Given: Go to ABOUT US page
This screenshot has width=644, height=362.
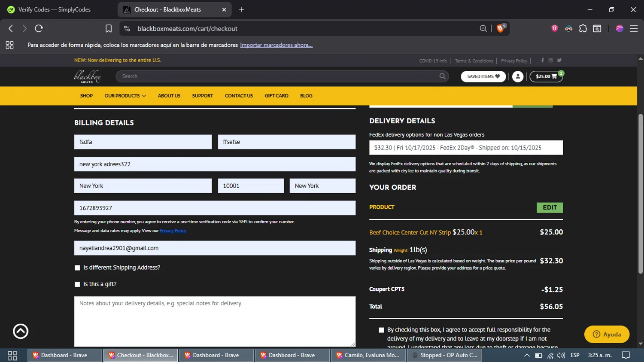Looking at the screenshot, I should tap(169, 96).
